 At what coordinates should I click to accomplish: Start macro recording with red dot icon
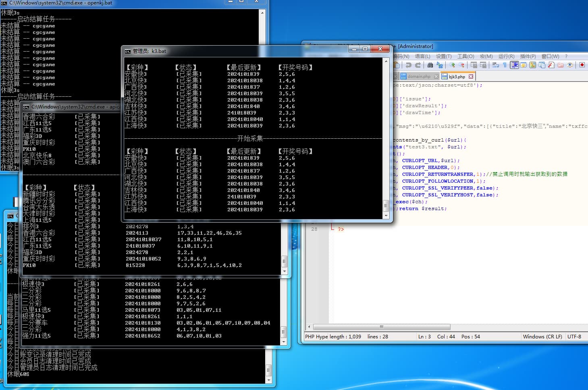pos(582,65)
